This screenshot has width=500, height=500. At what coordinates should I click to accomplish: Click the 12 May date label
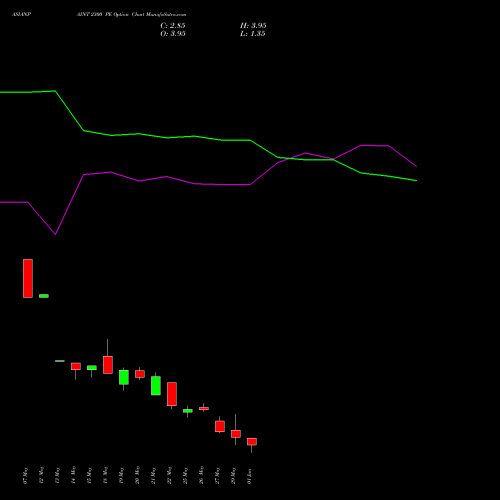41,476
